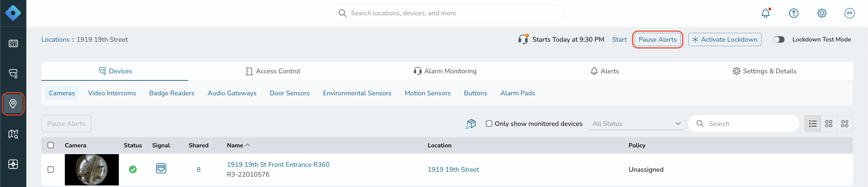Image resolution: width=868 pixels, height=187 pixels.
Task: Open settings gear icon in header
Action: tap(822, 13)
